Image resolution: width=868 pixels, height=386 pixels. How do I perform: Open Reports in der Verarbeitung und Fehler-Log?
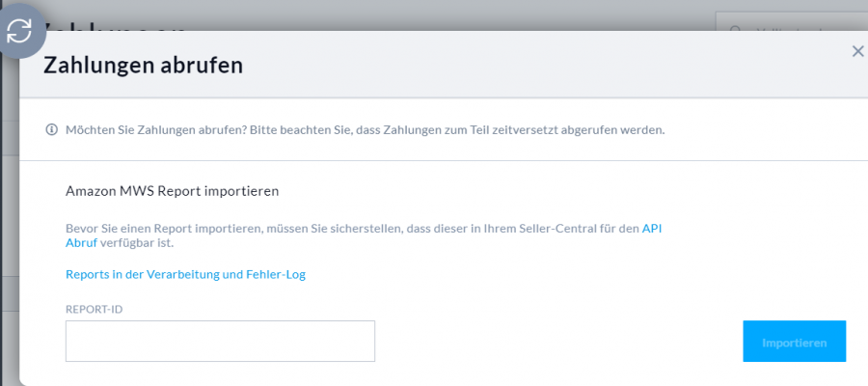coord(185,274)
